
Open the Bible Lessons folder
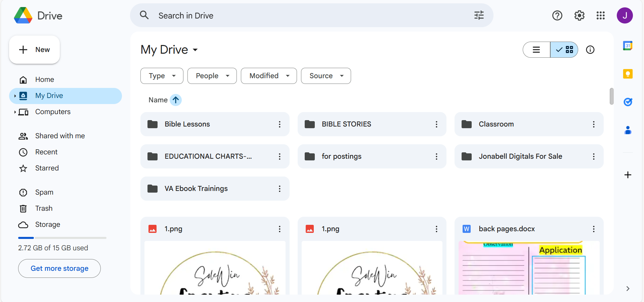coord(215,124)
